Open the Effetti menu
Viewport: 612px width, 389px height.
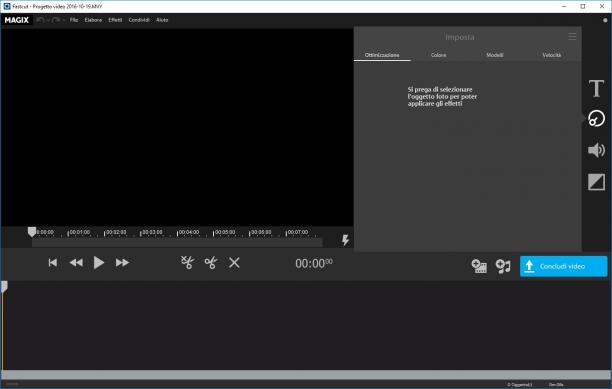click(115, 20)
